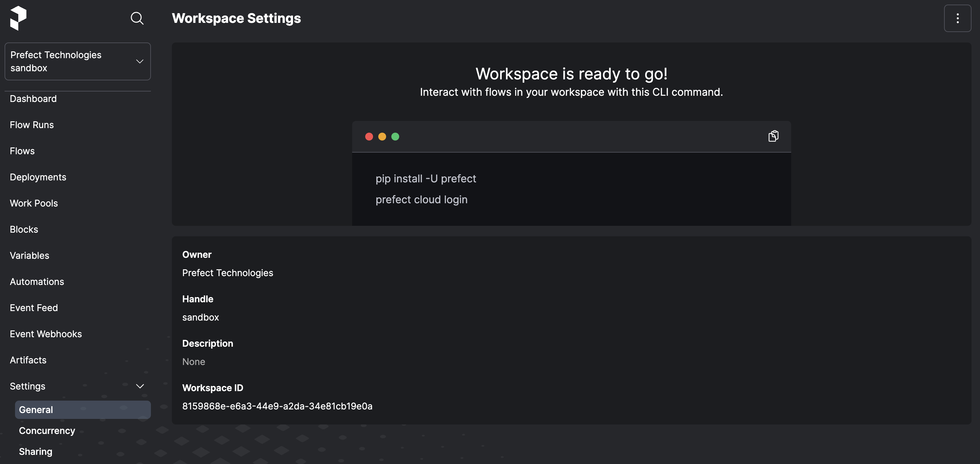Copy the CLI command with clipboard icon
Image resolution: width=980 pixels, height=464 pixels.
[773, 136]
